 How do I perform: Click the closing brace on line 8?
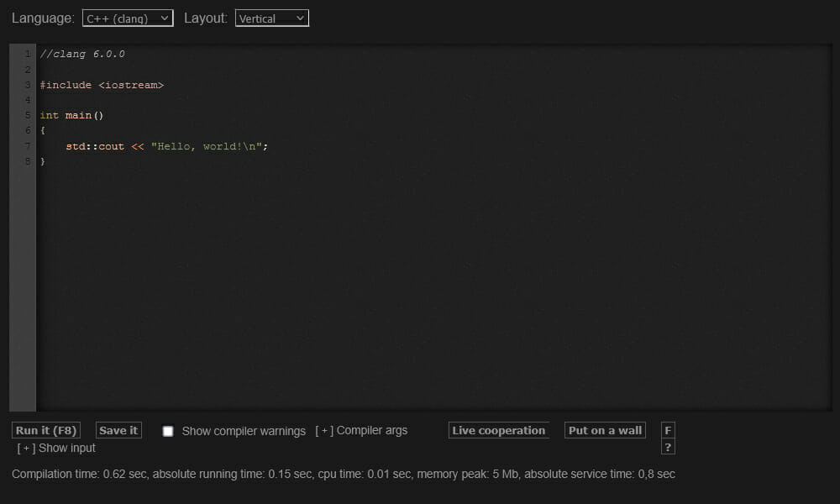pos(42,160)
